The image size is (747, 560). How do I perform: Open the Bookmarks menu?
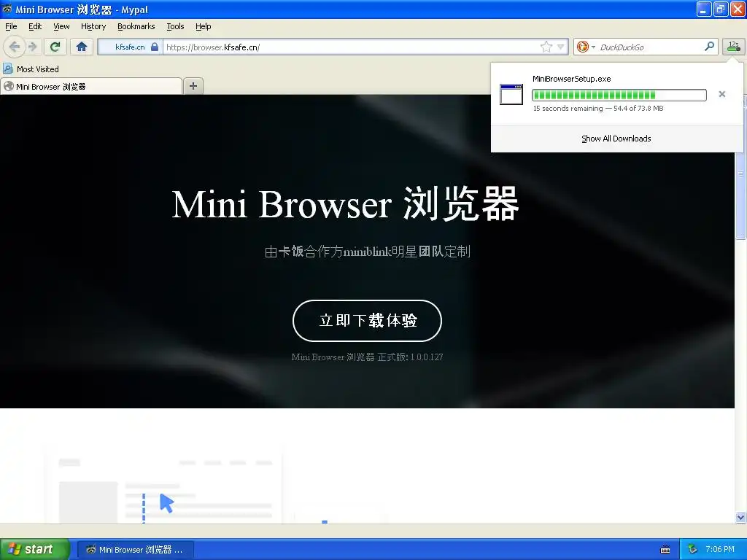coord(136,26)
